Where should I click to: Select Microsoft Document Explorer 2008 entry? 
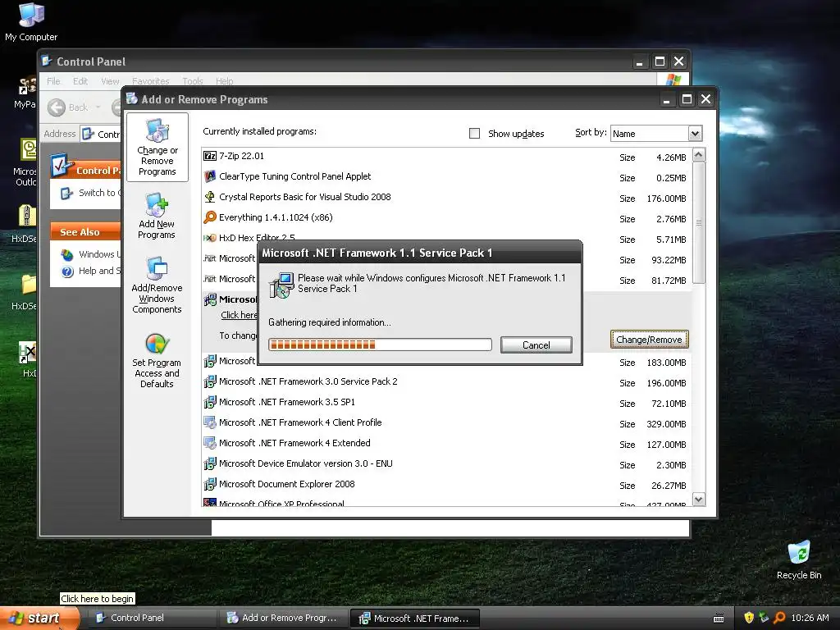point(446,484)
